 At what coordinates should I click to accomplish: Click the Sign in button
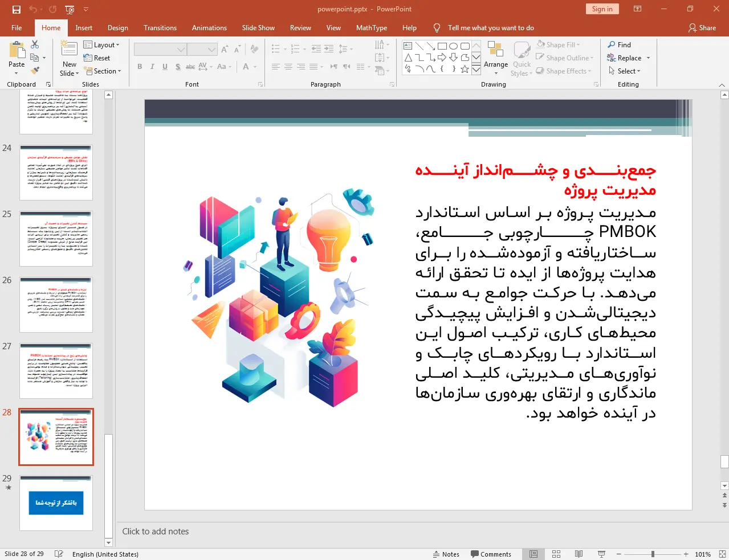602,9
